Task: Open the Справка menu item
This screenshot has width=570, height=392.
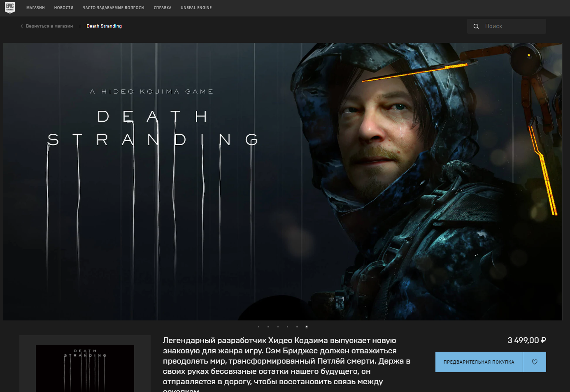Action: [163, 8]
